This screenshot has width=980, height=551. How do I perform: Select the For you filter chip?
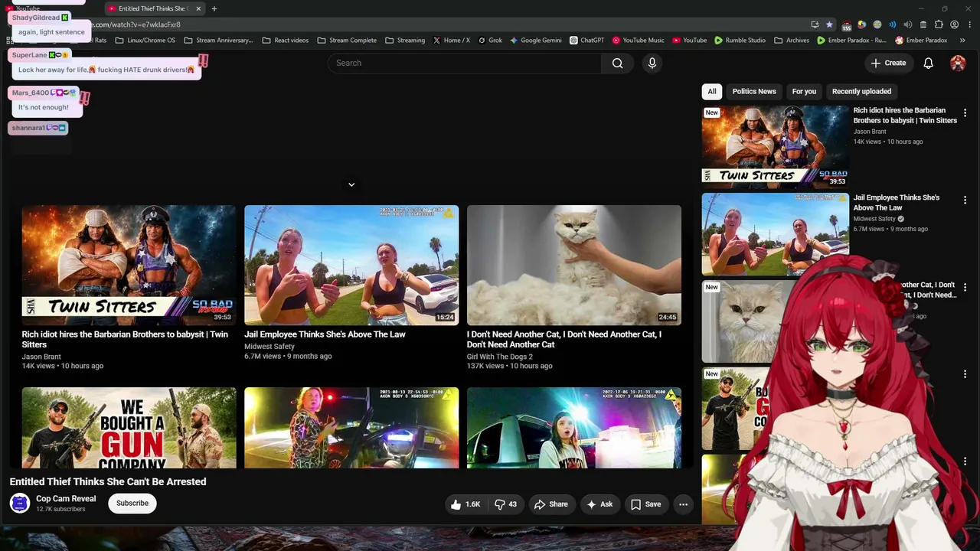click(804, 91)
